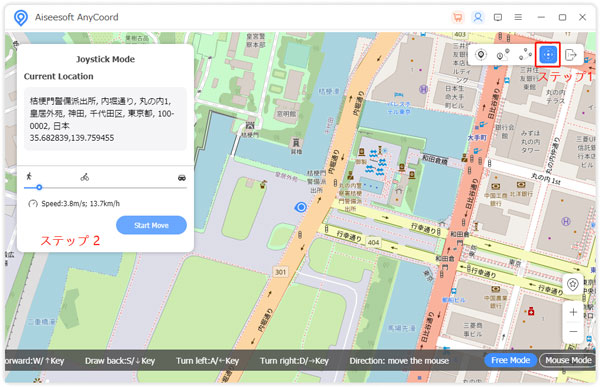This screenshot has height=387, width=600.
Task: Select Modify Location mode icon
Action: pos(481,55)
